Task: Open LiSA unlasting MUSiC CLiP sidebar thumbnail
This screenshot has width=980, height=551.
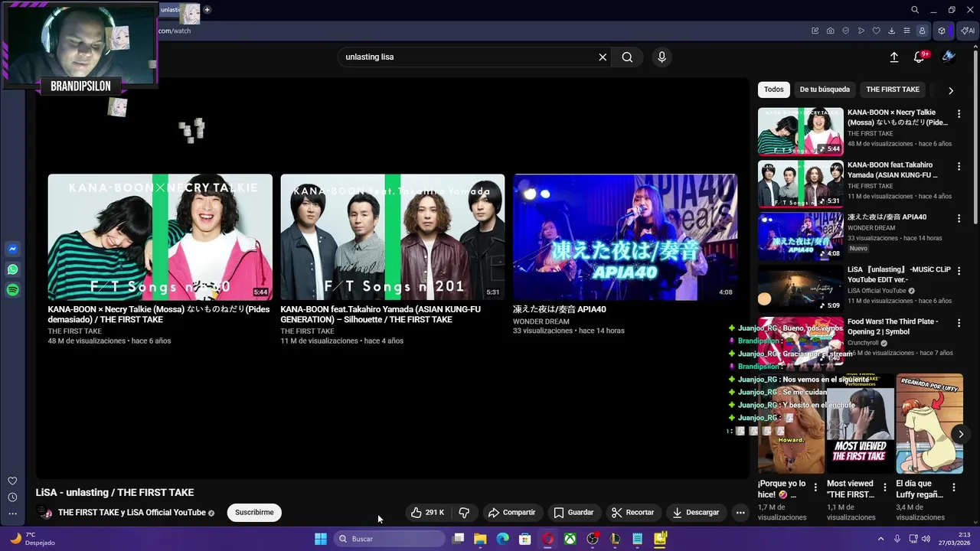Action: (801, 289)
